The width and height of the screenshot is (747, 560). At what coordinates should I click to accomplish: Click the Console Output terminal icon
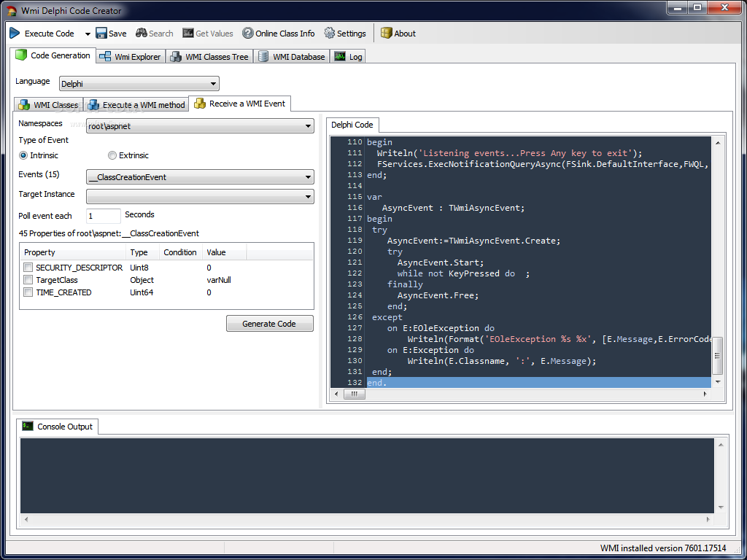(28, 426)
